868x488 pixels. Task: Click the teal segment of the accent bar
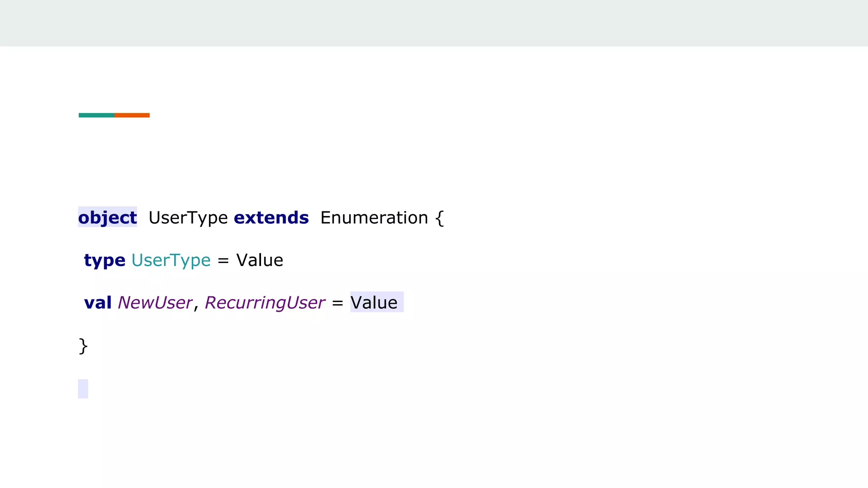pyautogui.click(x=96, y=115)
